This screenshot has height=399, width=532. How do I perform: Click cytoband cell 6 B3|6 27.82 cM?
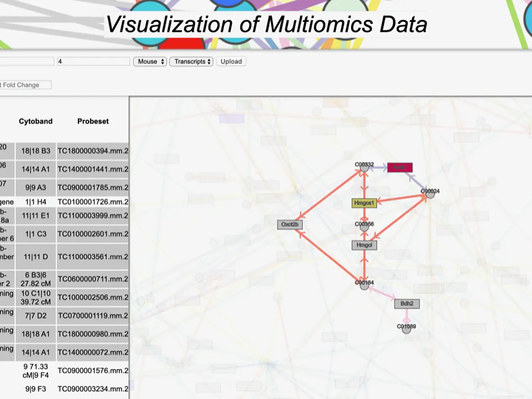[36, 279]
